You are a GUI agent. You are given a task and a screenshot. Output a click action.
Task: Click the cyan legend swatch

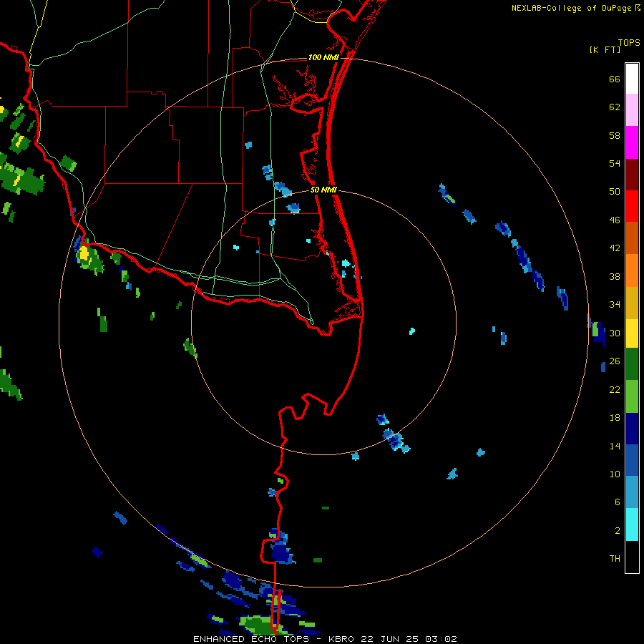pos(632,525)
